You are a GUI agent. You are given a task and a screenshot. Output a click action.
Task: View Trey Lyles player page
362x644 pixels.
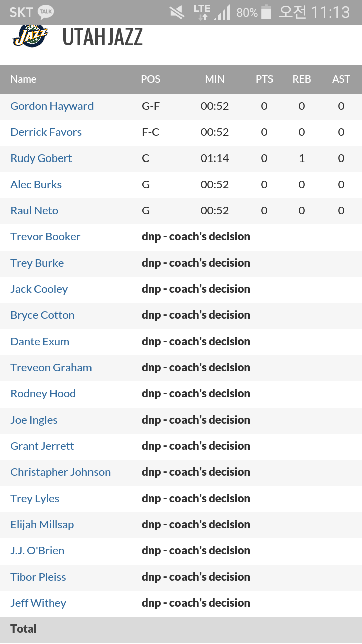tap(35, 499)
